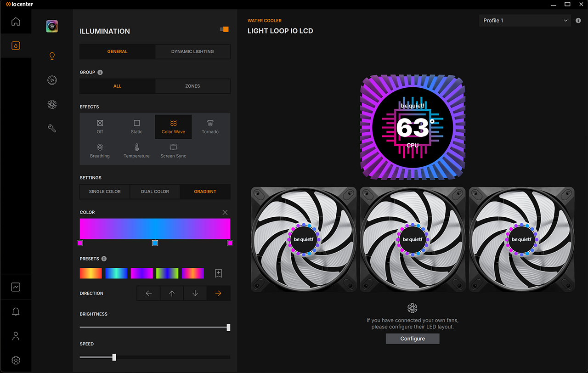This screenshot has width=588, height=373.
Task: Choose the Tornado lighting effect
Action: pos(210,127)
